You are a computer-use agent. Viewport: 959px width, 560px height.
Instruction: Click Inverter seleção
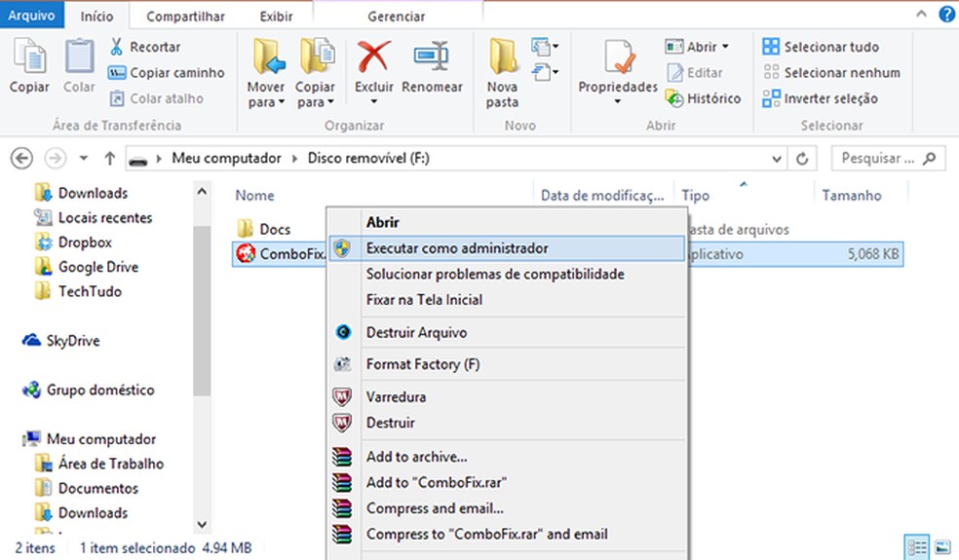pos(821,98)
